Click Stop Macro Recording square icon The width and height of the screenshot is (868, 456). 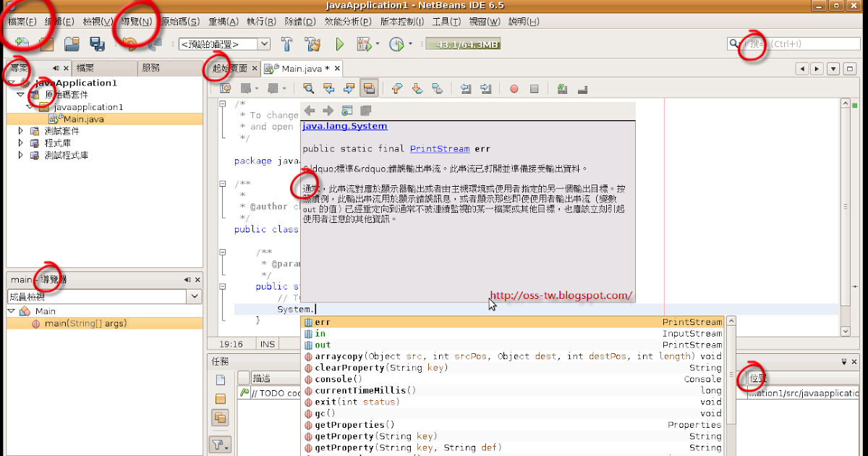coord(535,88)
